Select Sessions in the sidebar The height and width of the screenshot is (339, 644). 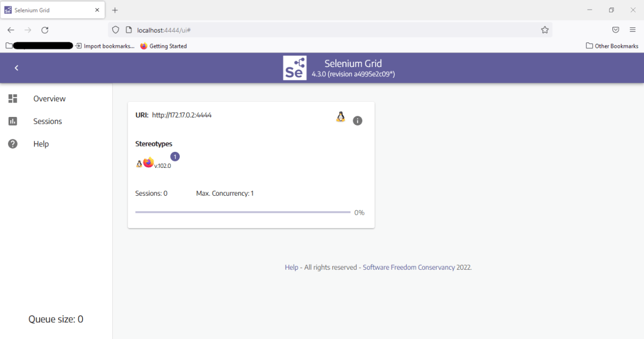coord(47,121)
